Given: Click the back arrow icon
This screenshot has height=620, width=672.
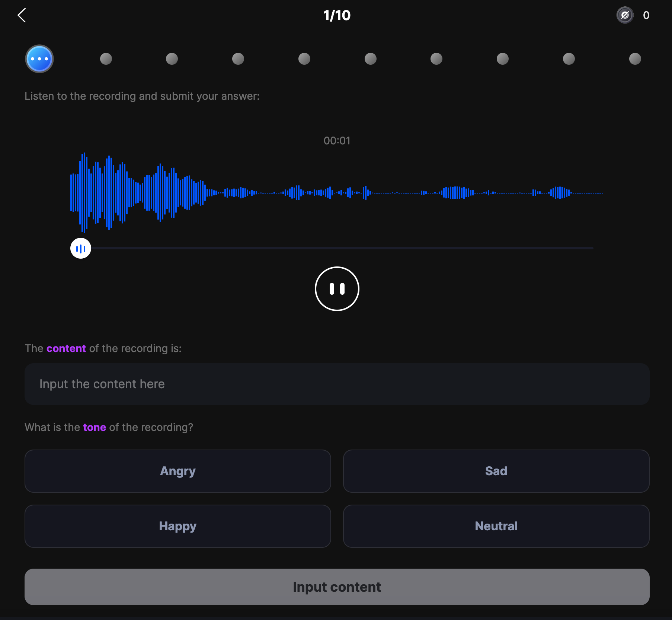Looking at the screenshot, I should coord(22,16).
